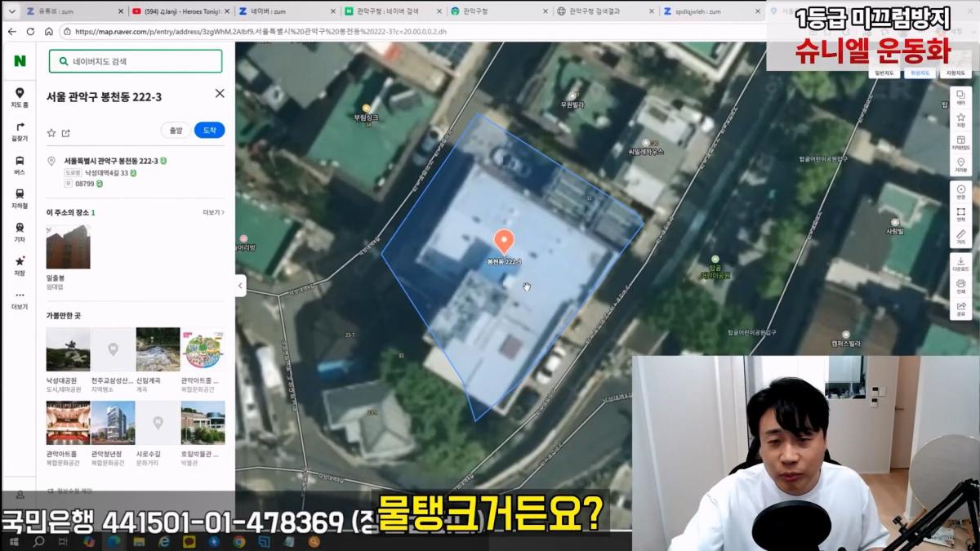
Task: Open 지도 홈 in the Naver Map sidebar
Action: pyautogui.click(x=20, y=98)
